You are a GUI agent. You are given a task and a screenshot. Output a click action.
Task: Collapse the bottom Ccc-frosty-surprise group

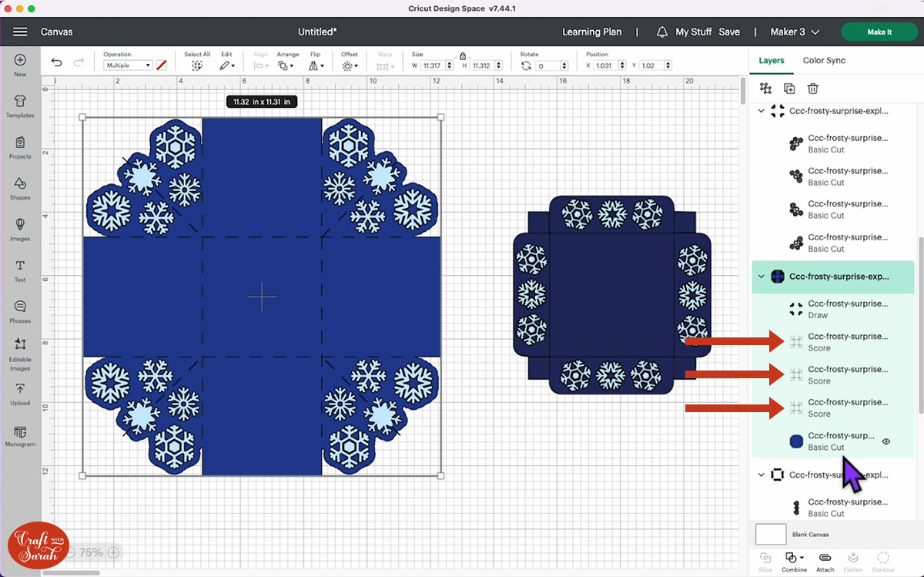(762, 475)
